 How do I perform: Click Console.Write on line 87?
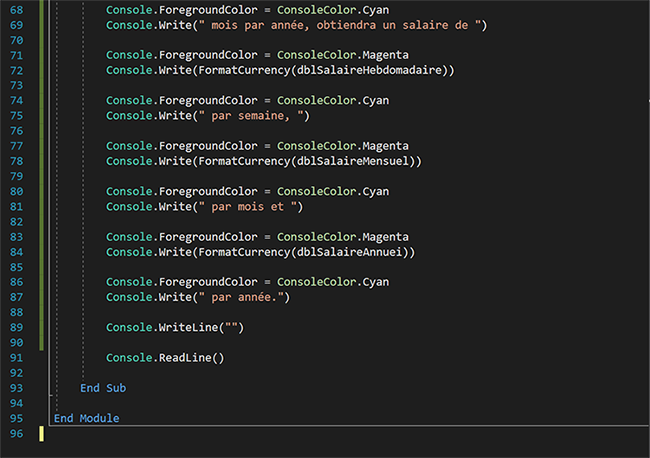point(149,298)
